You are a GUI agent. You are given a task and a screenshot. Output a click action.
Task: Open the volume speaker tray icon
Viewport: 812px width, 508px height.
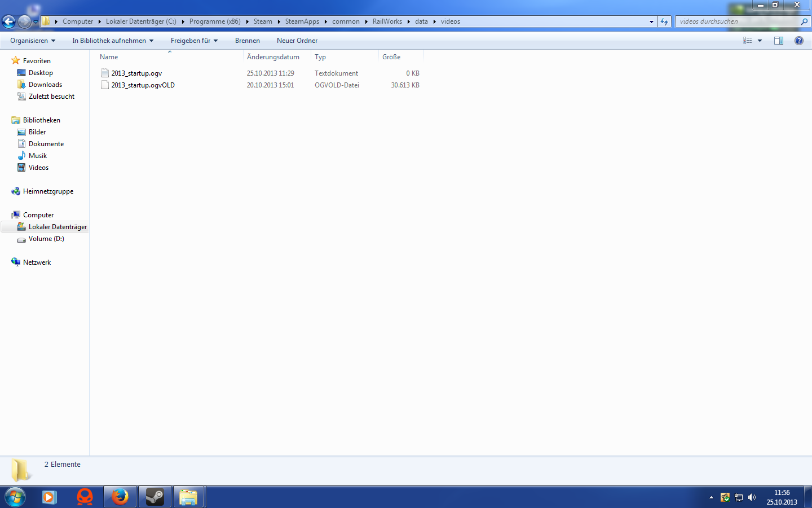tap(752, 497)
